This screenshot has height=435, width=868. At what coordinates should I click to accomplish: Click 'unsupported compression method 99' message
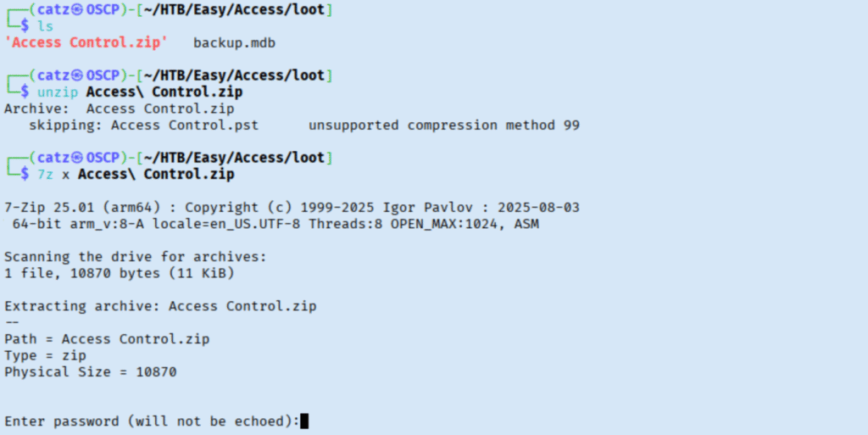[444, 125]
